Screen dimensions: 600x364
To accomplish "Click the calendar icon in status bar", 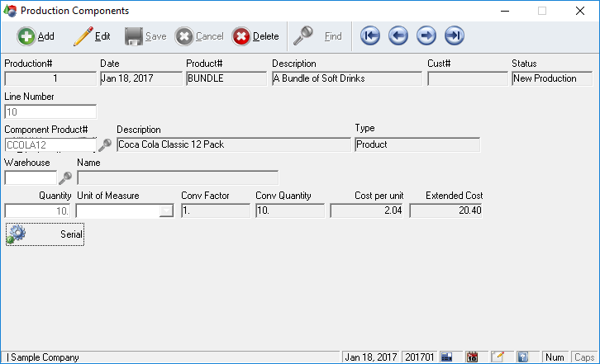I will (x=472, y=357).
